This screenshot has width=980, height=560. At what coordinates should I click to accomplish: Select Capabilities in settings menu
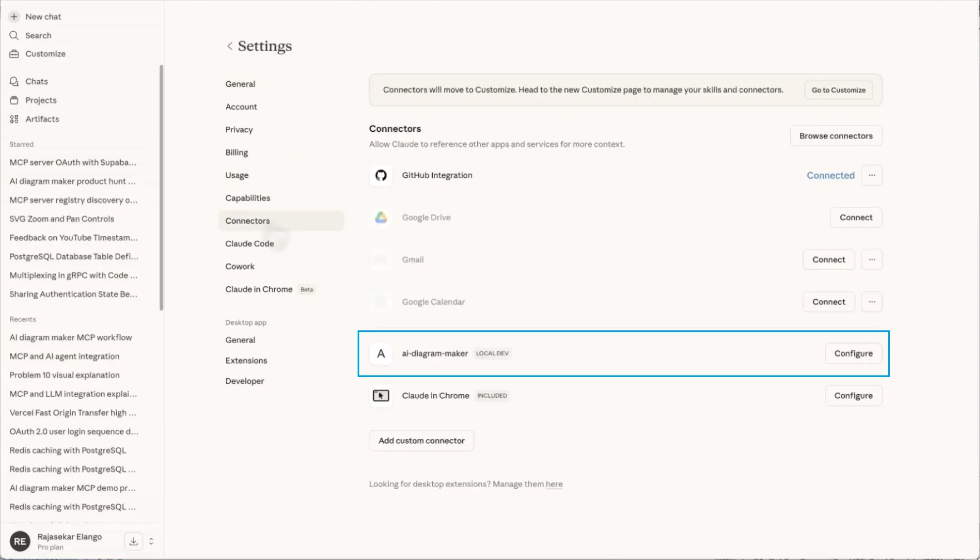(248, 198)
